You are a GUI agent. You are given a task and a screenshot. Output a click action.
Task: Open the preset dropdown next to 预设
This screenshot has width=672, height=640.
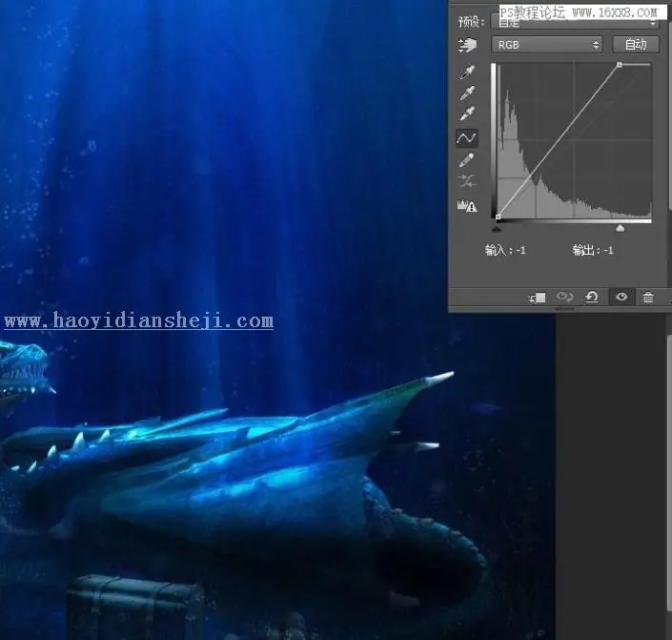[575, 22]
